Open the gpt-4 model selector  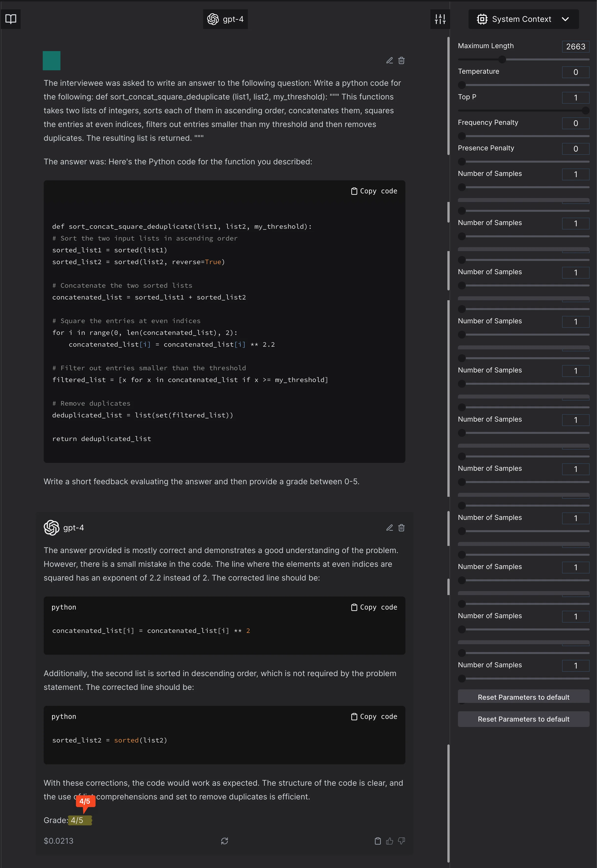225,19
